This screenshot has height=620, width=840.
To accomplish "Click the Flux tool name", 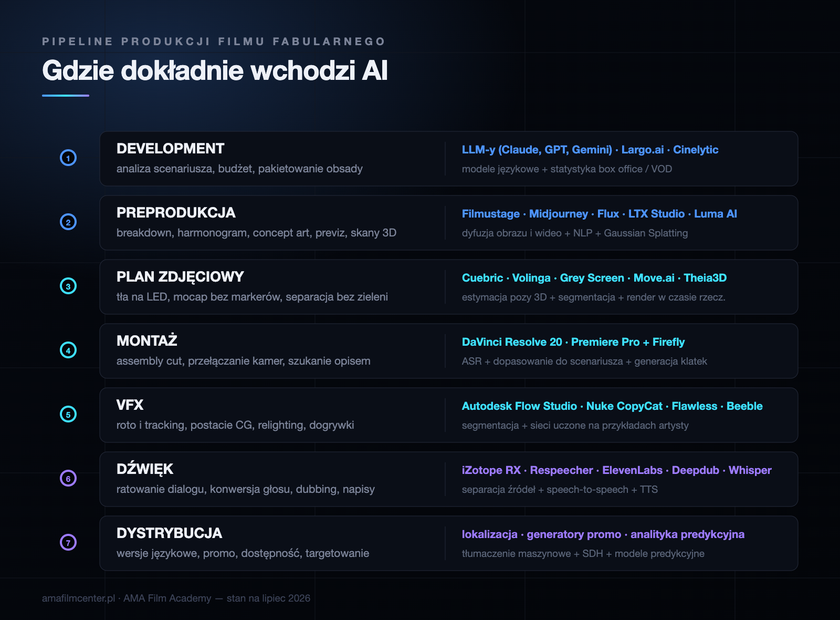I will (608, 214).
